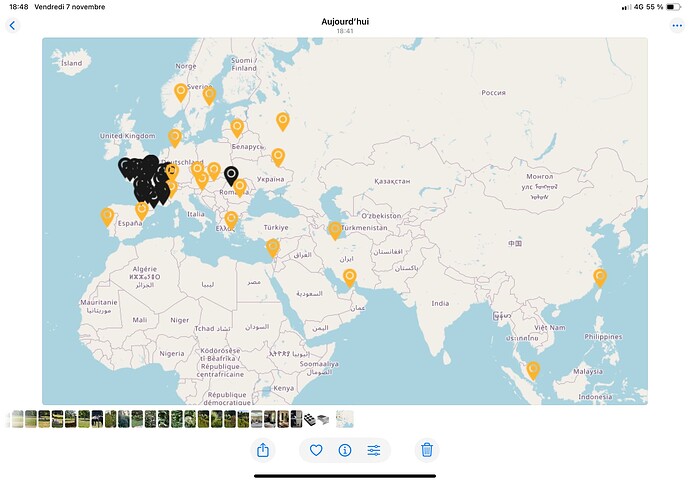This screenshot has width=690, height=481.
Task: Tap the black pin in Romania
Action: point(231,175)
